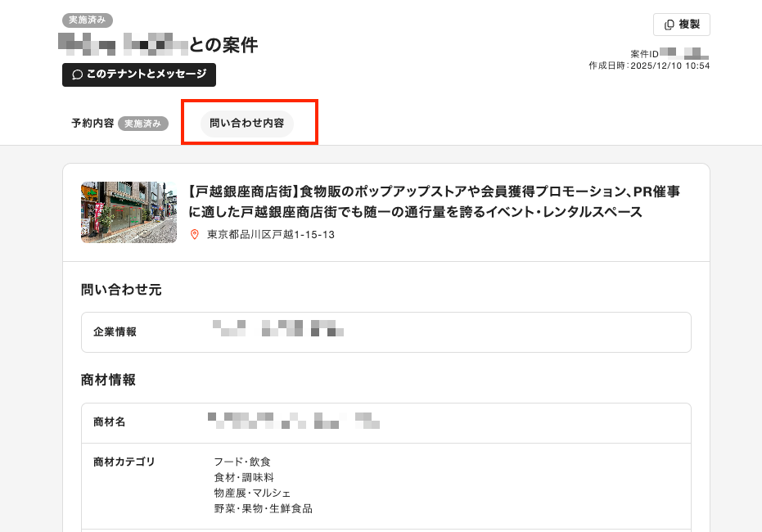Switch to the 問い合わせ内容 tab
Image resolution: width=762 pixels, height=532 pixels.
coord(247,124)
